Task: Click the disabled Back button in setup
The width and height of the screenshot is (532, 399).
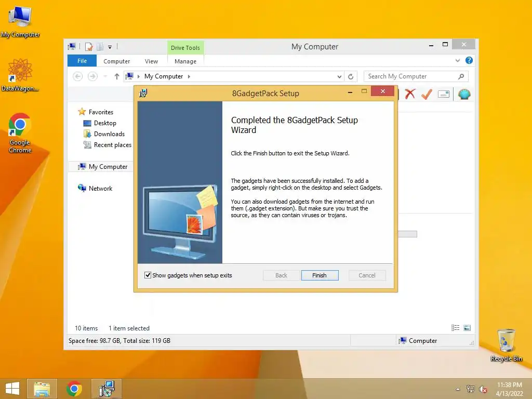Action: point(281,275)
